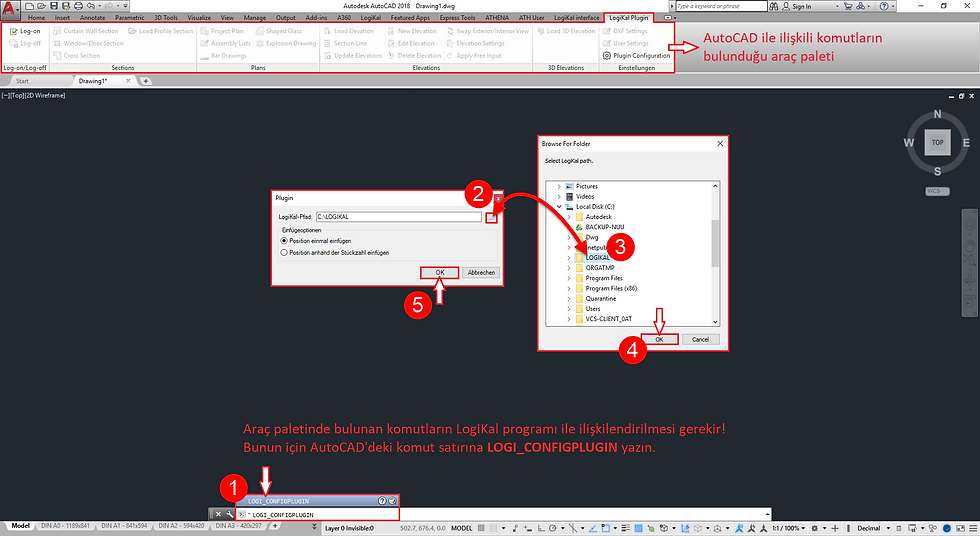The image size is (980, 536).
Task: Click the LogiKal-Pfad input field
Action: point(399,217)
